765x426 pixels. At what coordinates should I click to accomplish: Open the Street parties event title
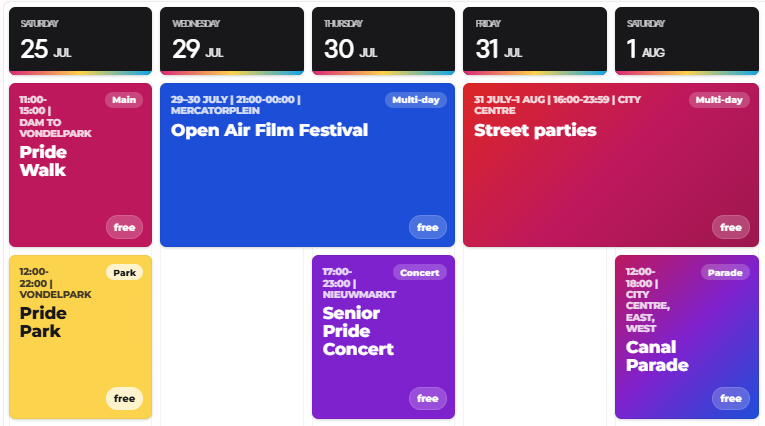click(x=535, y=130)
